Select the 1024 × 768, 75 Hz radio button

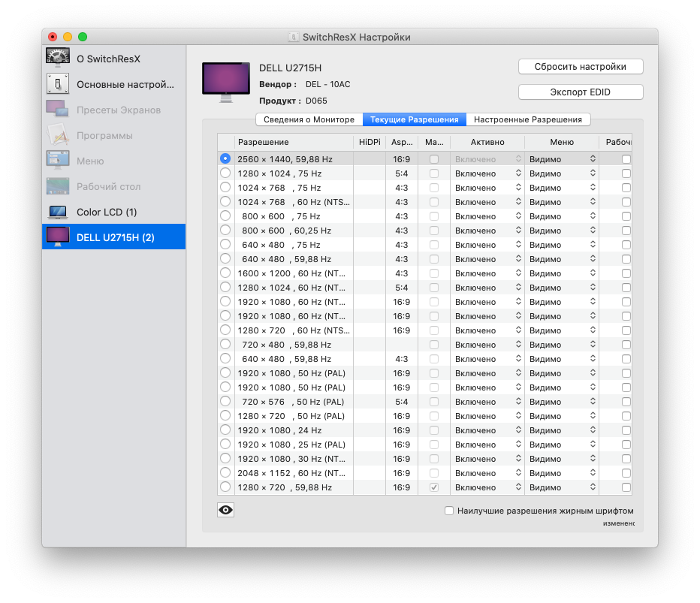[225, 188]
